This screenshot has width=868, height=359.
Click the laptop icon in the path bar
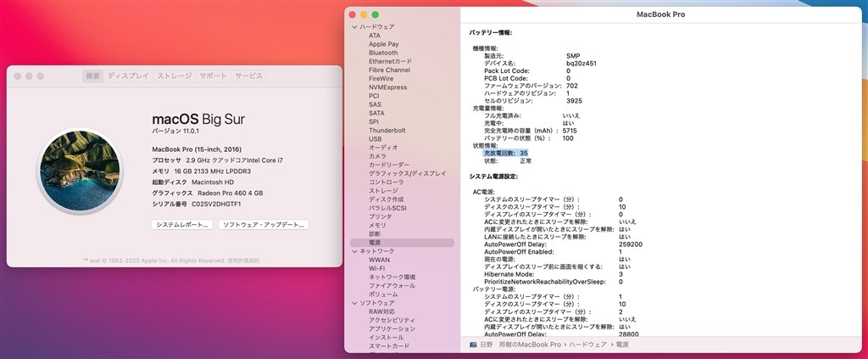473,345
